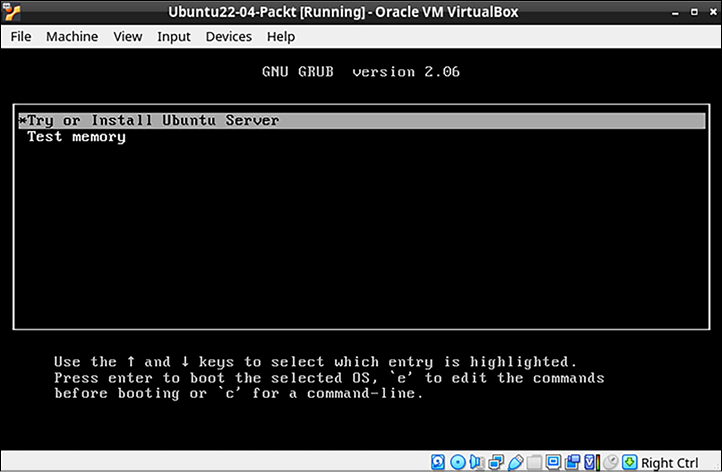Open the View menu
Viewport: 722px width, 472px height.
128,36
